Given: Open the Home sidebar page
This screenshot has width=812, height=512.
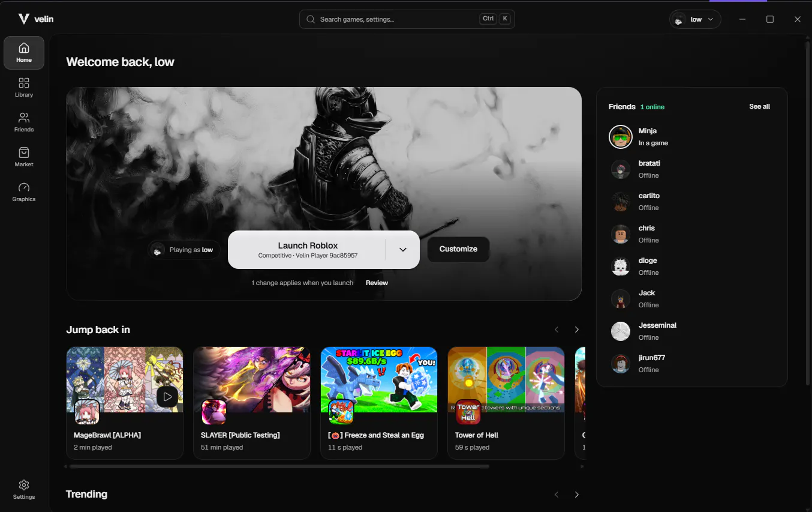Looking at the screenshot, I should click(x=24, y=53).
